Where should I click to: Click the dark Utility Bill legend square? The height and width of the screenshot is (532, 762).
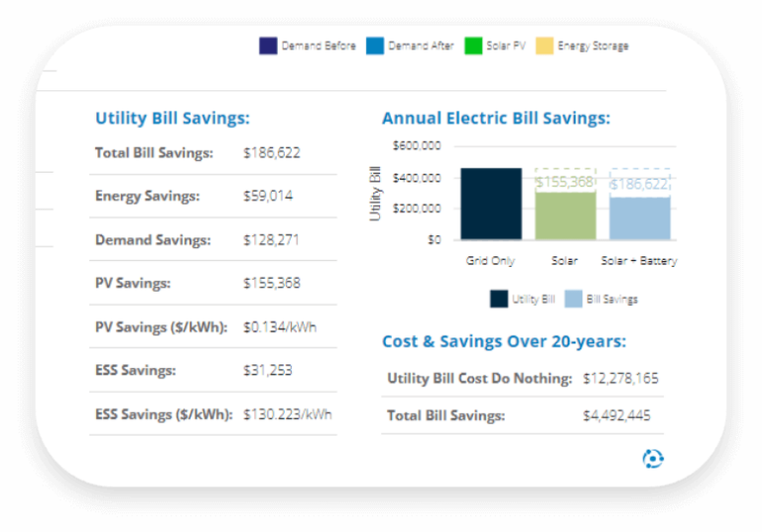tap(498, 299)
